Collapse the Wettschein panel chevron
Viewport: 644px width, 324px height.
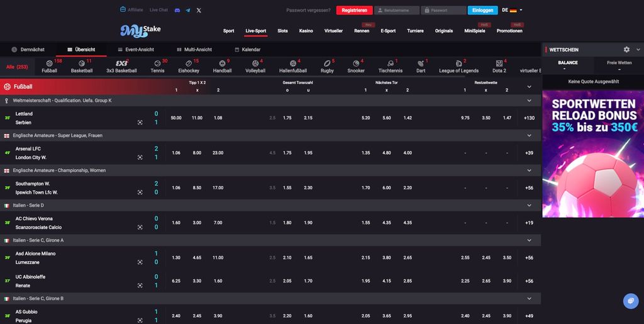click(x=638, y=49)
